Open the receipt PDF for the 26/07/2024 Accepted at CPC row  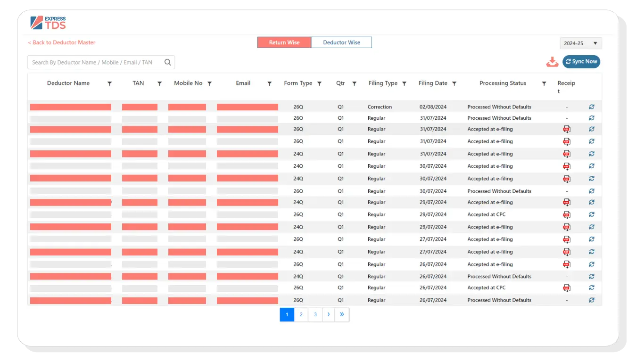566,288
